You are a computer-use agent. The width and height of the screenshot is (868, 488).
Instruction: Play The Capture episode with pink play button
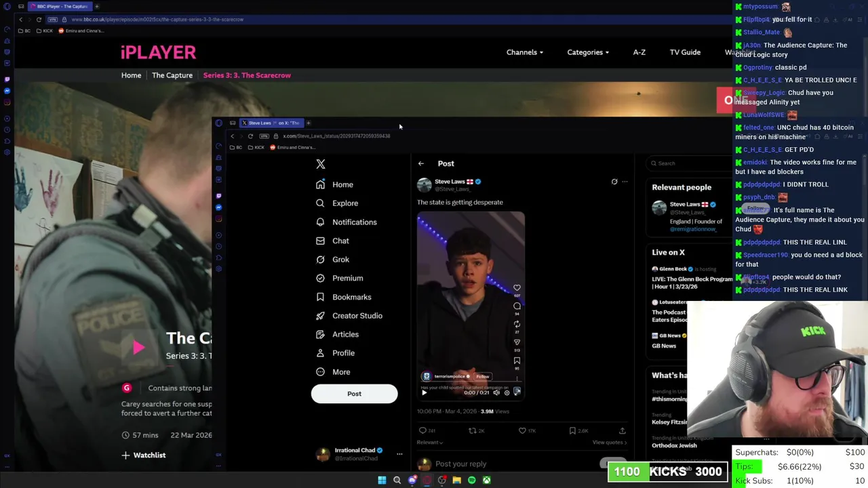[138, 347]
